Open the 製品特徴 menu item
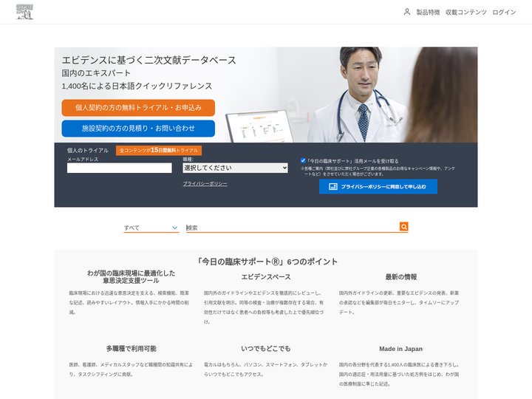 [428, 13]
